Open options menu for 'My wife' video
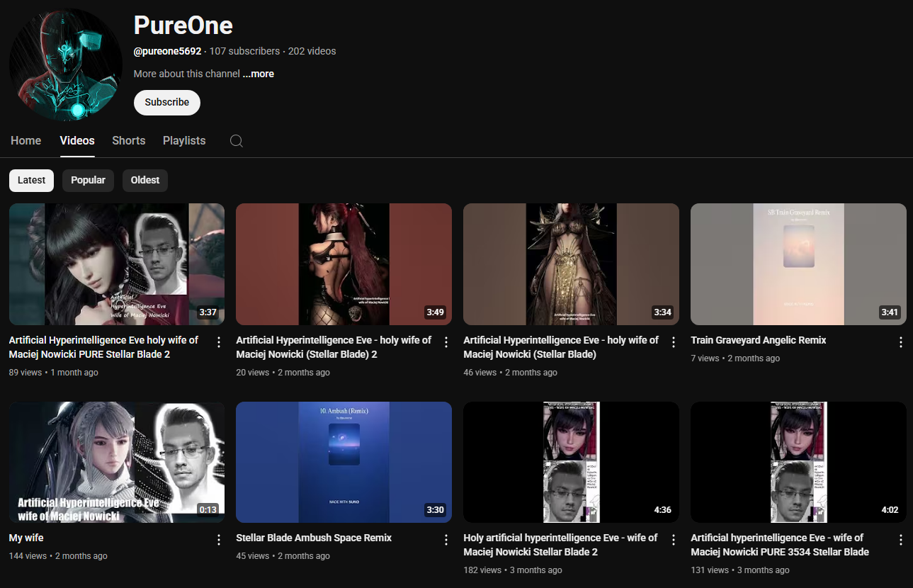 [219, 540]
